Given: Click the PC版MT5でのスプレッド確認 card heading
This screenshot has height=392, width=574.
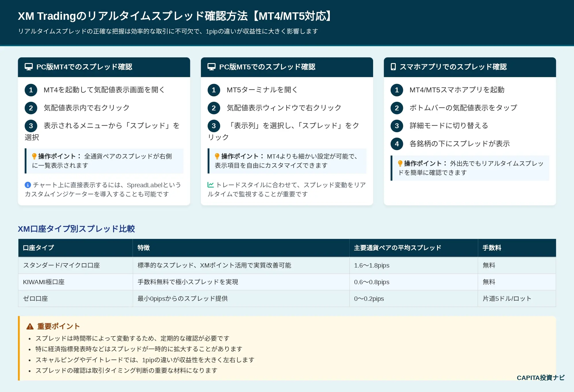Looking at the screenshot, I should 267,67.
